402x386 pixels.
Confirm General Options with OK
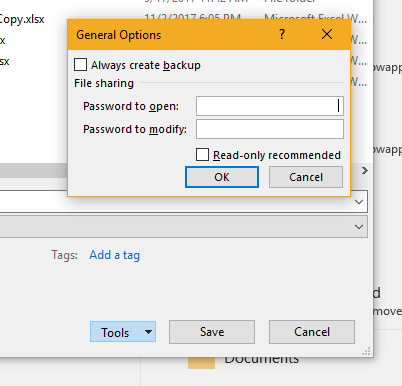tap(222, 177)
